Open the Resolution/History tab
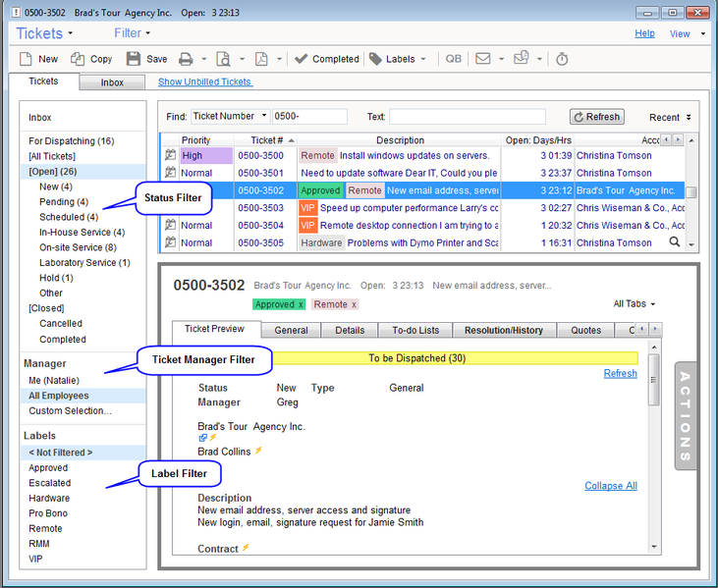 pos(503,331)
